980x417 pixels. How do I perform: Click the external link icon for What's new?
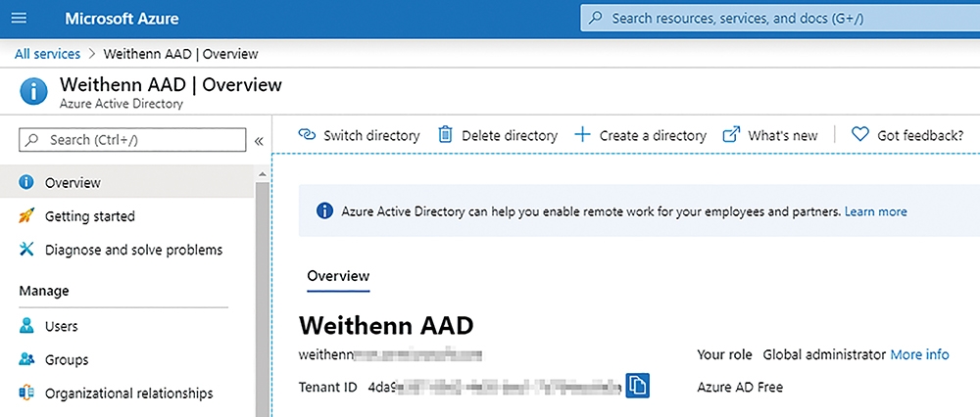click(x=731, y=135)
